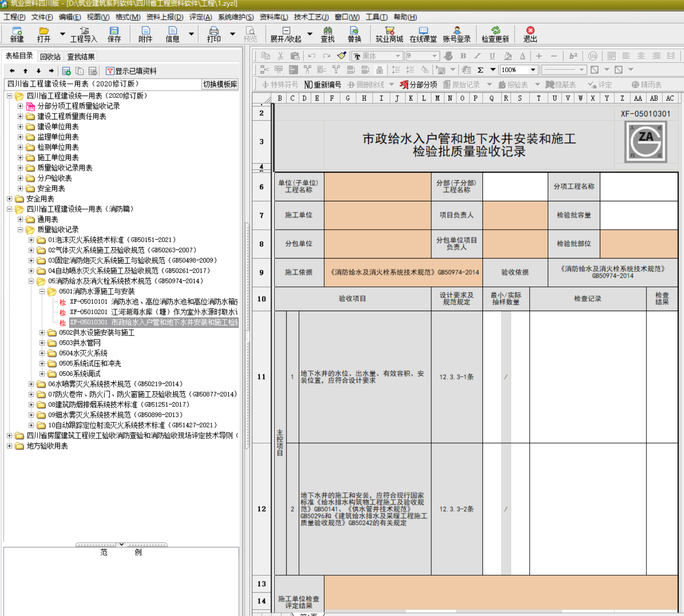Click the plus increase icon in format toolbar
Image resolution: width=684 pixels, height=616 pixels.
point(539,56)
